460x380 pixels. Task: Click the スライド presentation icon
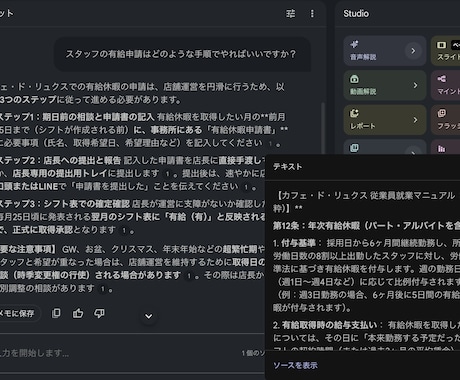(441, 45)
